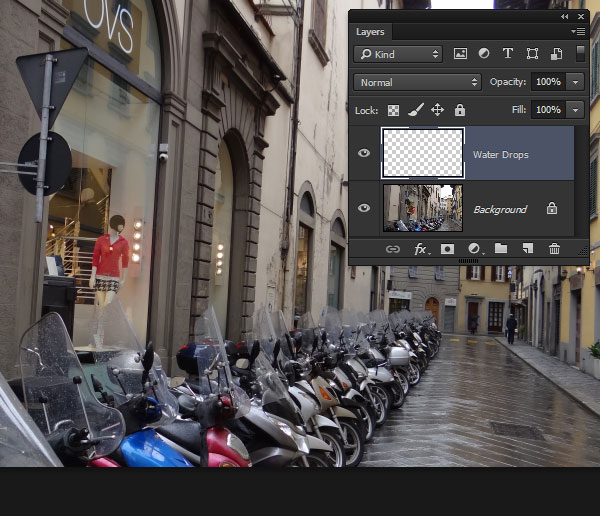Image resolution: width=600 pixels, height=516 pixels.
Task: Toggle lock transparent pixels
Action: 393,110
